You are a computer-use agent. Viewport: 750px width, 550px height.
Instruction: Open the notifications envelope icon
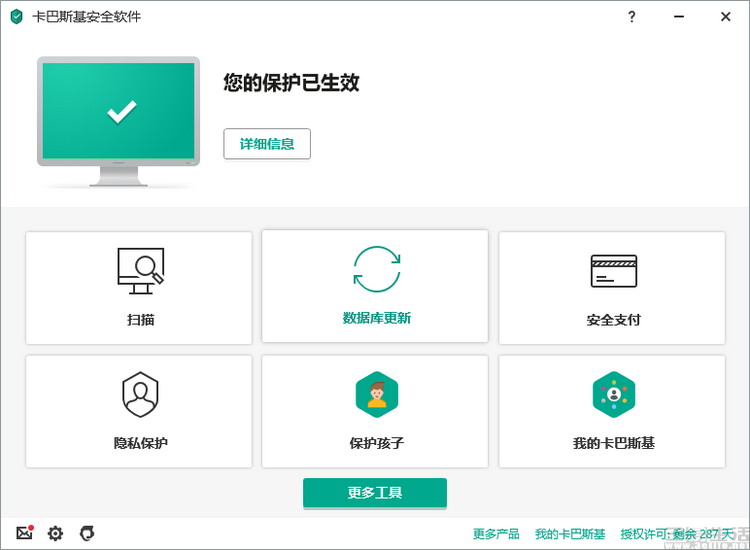(25, 532)
